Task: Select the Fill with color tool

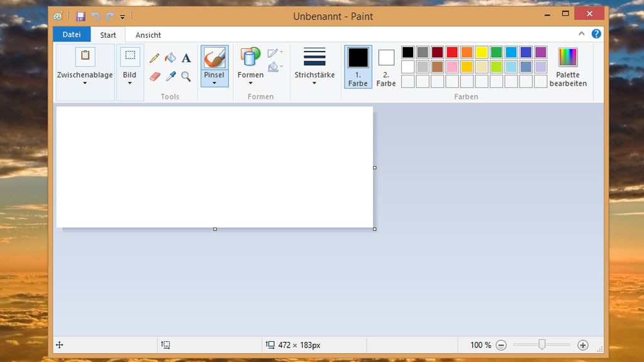Action: (x=170, y=58)
